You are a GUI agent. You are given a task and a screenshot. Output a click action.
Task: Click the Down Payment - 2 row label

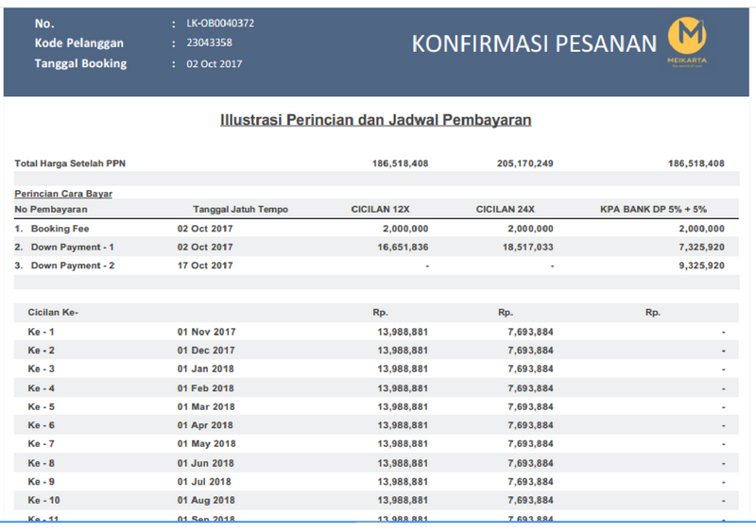click(x=73, y=266)
